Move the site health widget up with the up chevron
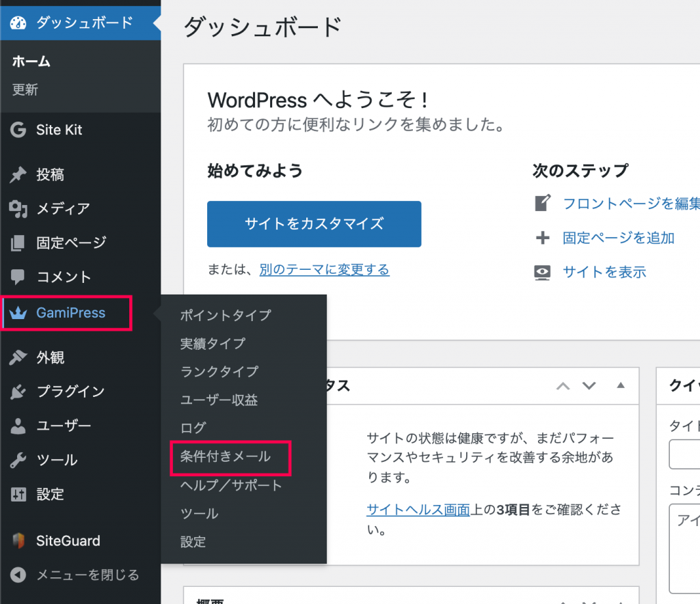The image size is (700, 604). click(563, 386)
